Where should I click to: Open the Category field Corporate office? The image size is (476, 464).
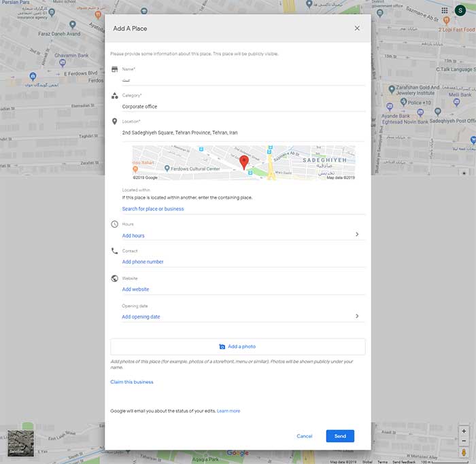[x=243, y=107]
